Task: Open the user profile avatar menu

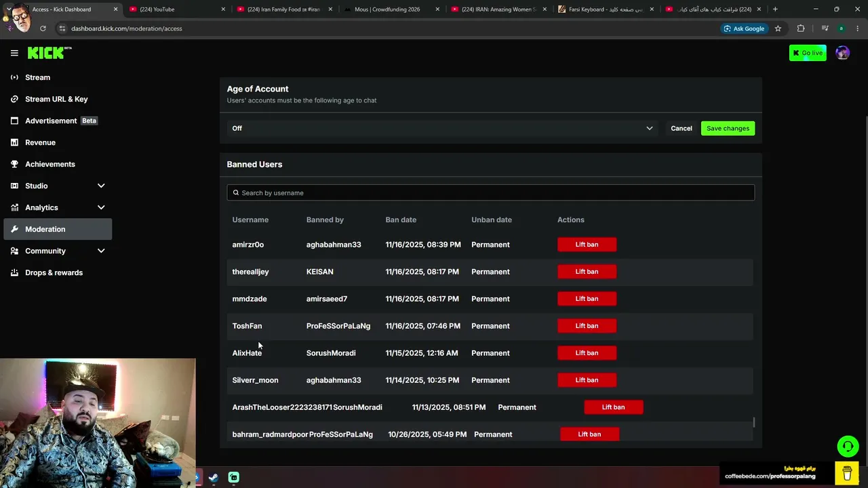Action: [842, 53]
